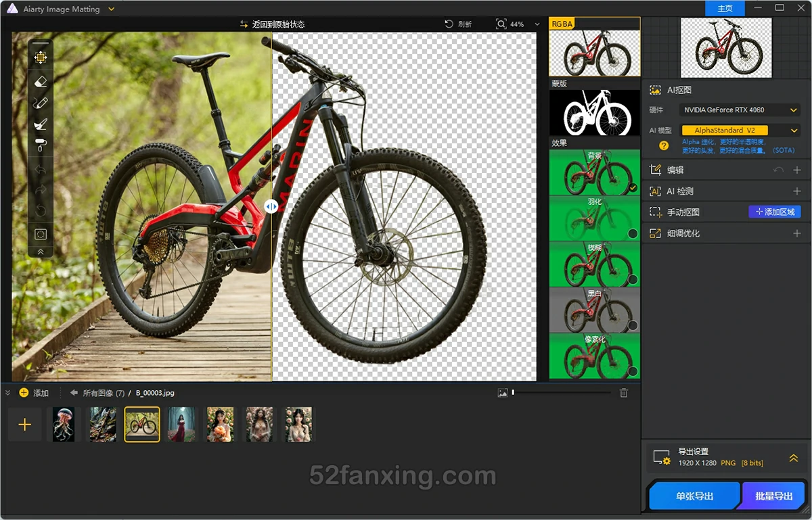Select the bicycle thumbnail B_00003.jpg
The width and height of the screenshot is (812, 520).
point(142,425)
